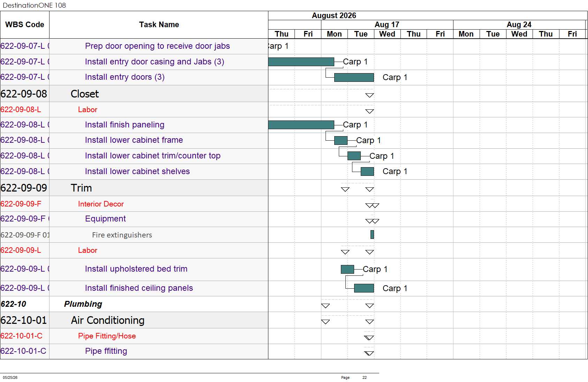Image resolution: width=588 pixels, height=382 pixels.
Task: Click Carp 1 label beside entry door casing bar
Action: click(x=355, y=62)
